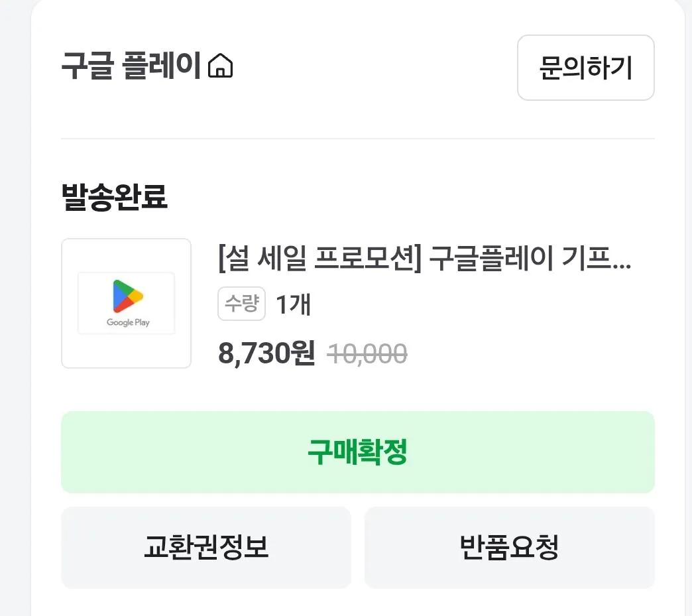Viewport: 692px width, 616px height.
Task: Click the order header divider section
Action: point(358,138)
